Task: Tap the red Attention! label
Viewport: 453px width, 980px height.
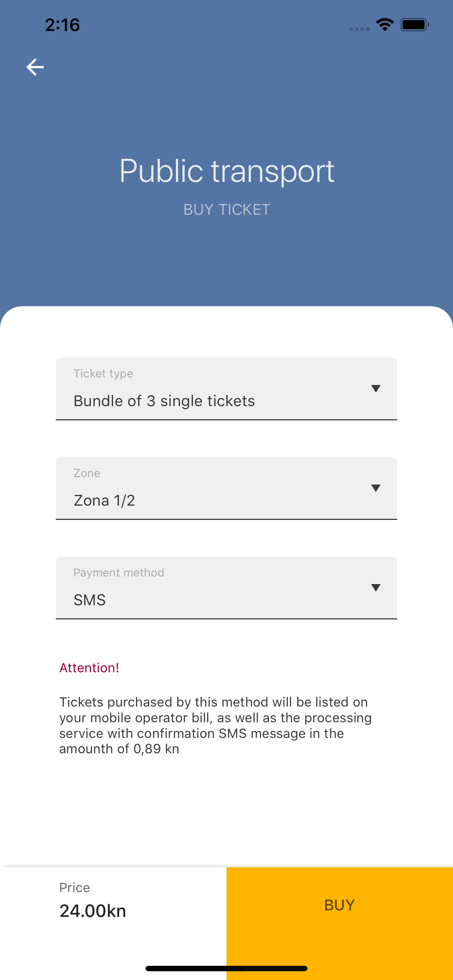Action: [89, 668]
